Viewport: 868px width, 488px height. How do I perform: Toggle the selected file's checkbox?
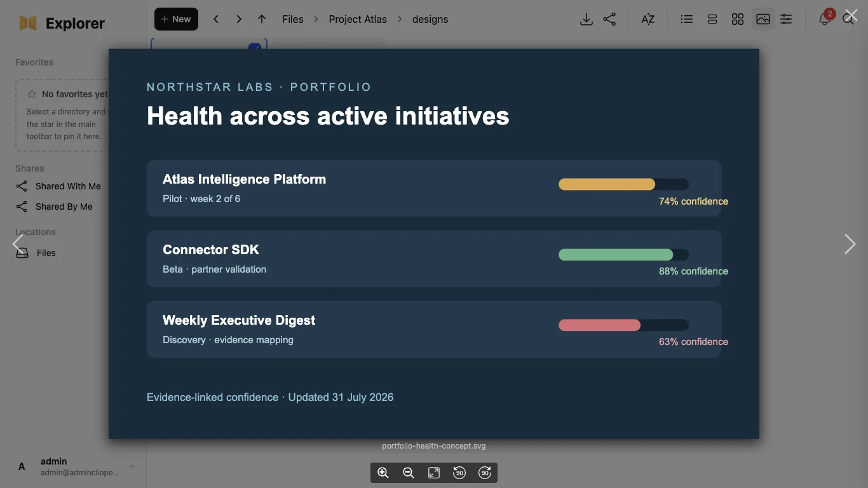[x=255, y=46]
